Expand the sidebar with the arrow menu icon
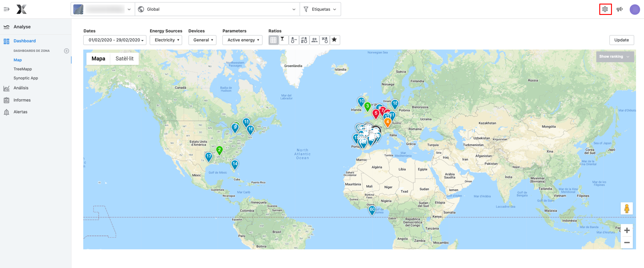Viewport: 644px width, 268px height. (7, 9)
